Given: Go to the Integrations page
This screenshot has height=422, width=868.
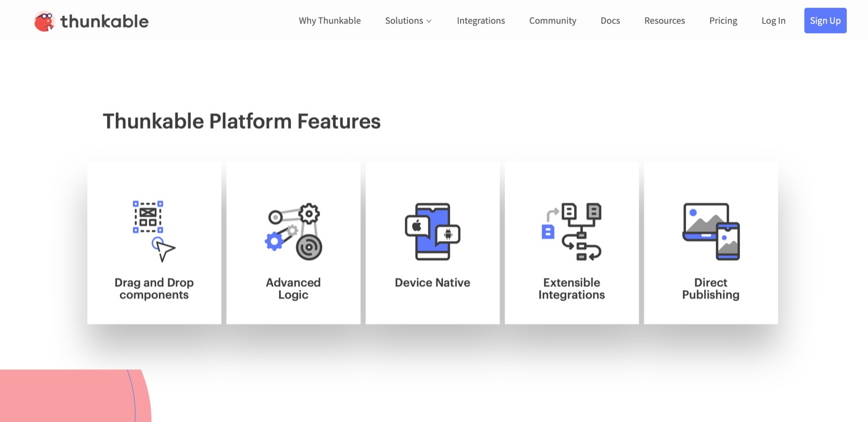Looking at the screenshot, I should 481,21.
